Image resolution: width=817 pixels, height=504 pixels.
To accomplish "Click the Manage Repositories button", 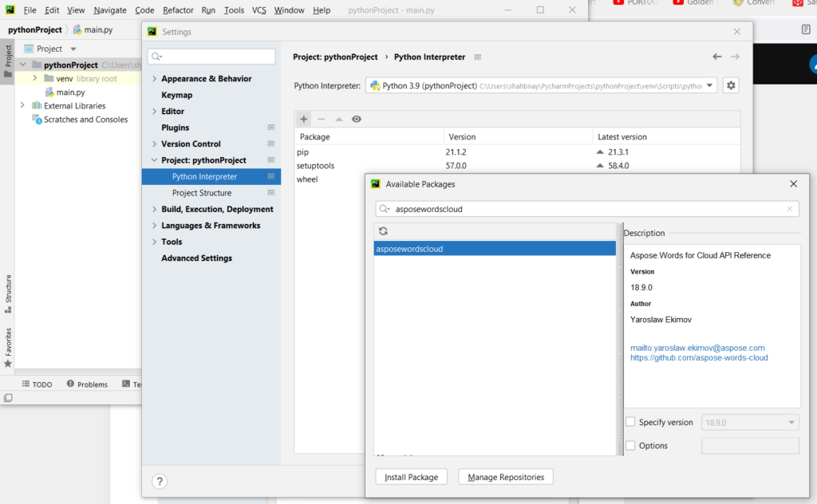I will pos(505,477).
